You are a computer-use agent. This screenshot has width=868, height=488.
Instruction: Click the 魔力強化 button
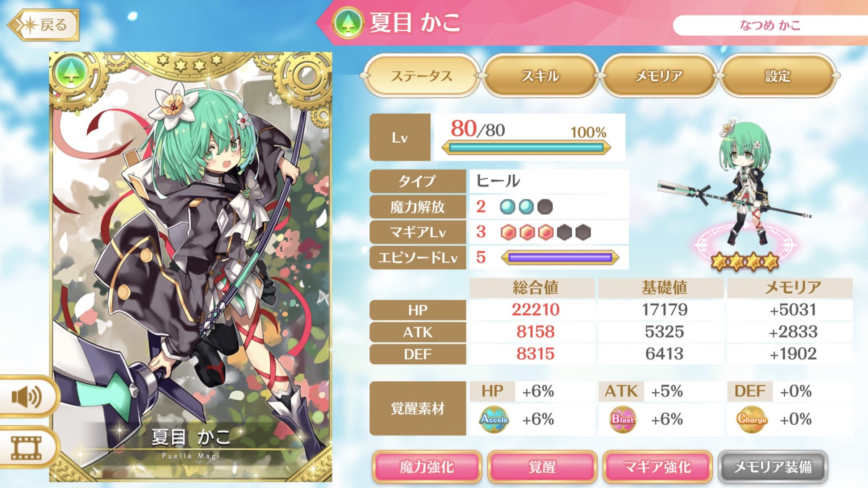[x=427, y=467]
